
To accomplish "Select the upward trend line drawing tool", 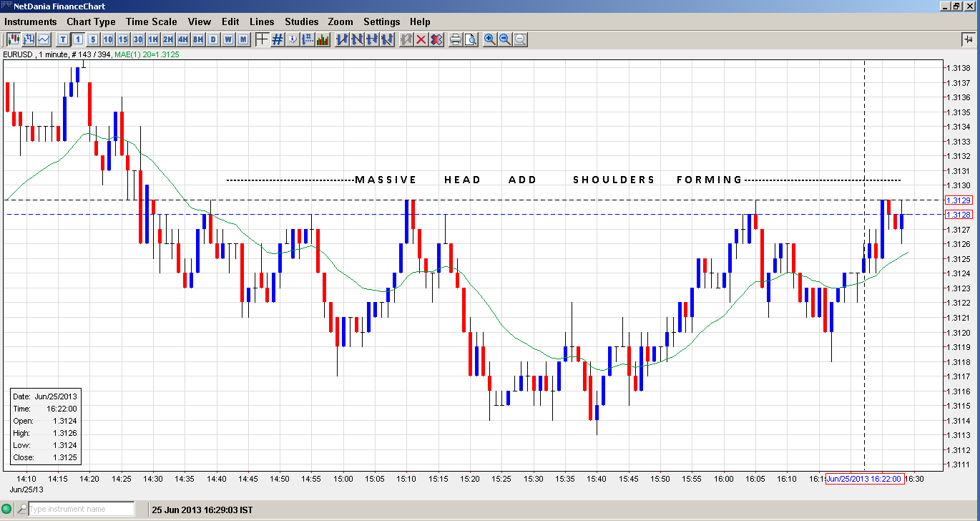I will pyautogui.click(x=342, y=39).
